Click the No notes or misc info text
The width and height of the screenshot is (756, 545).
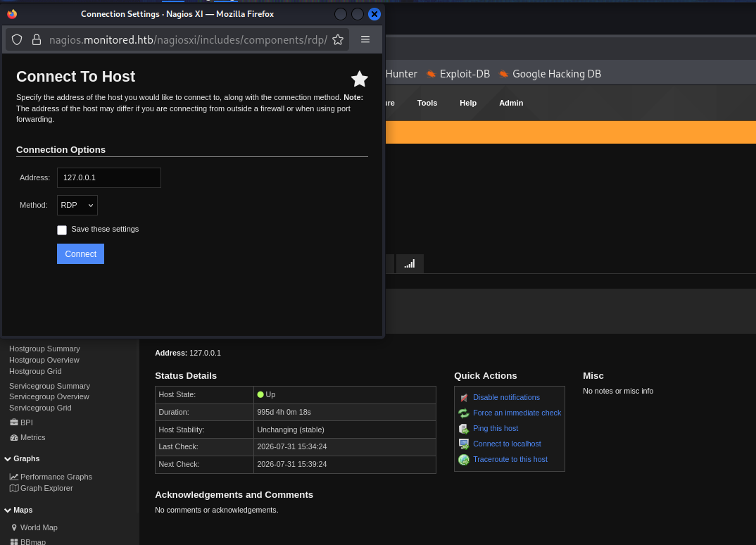(617, 391)
